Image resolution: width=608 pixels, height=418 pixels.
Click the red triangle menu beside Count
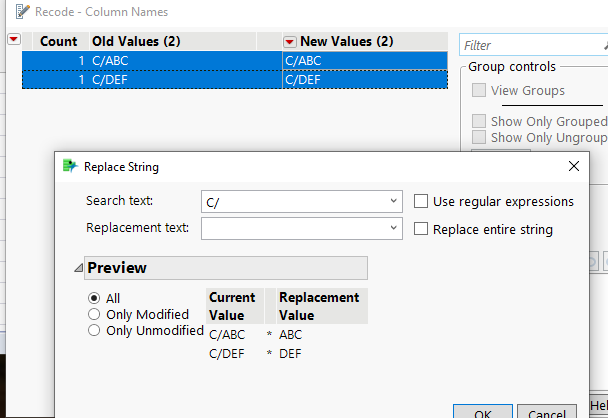click(x=14, y=40)
